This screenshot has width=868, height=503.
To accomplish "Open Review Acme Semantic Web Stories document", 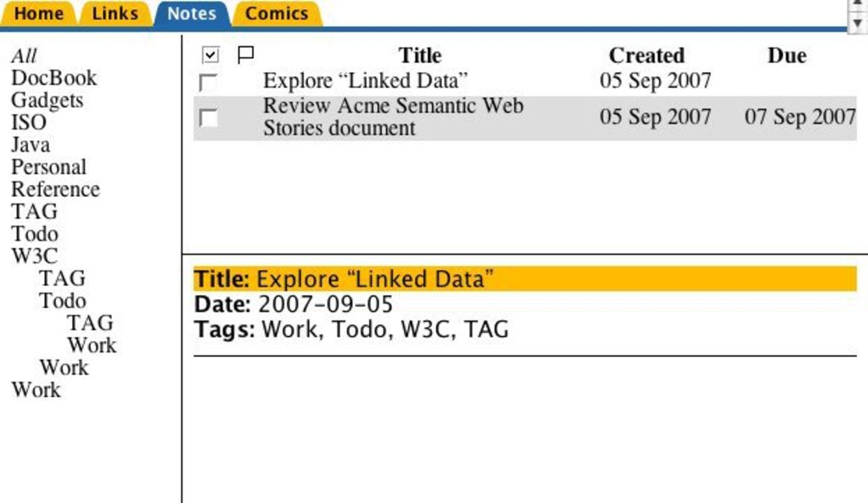I will coord(393,117).
